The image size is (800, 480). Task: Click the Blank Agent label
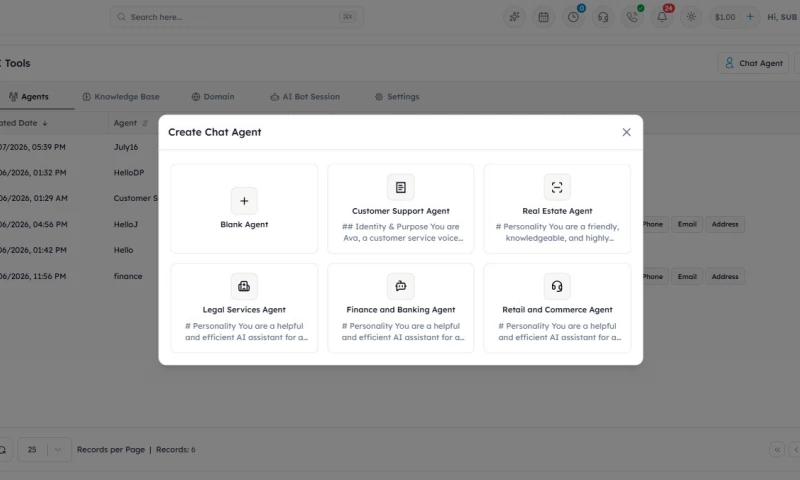244,224
